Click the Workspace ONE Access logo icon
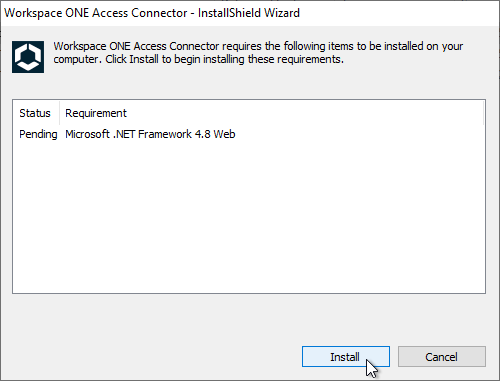 click(28, 57)
